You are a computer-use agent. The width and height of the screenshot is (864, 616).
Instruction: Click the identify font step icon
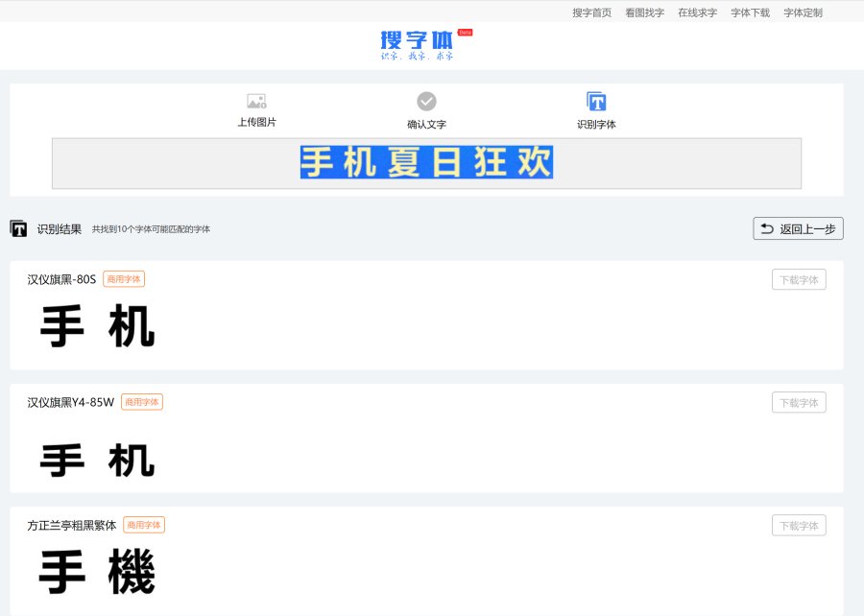pos(596,102)
